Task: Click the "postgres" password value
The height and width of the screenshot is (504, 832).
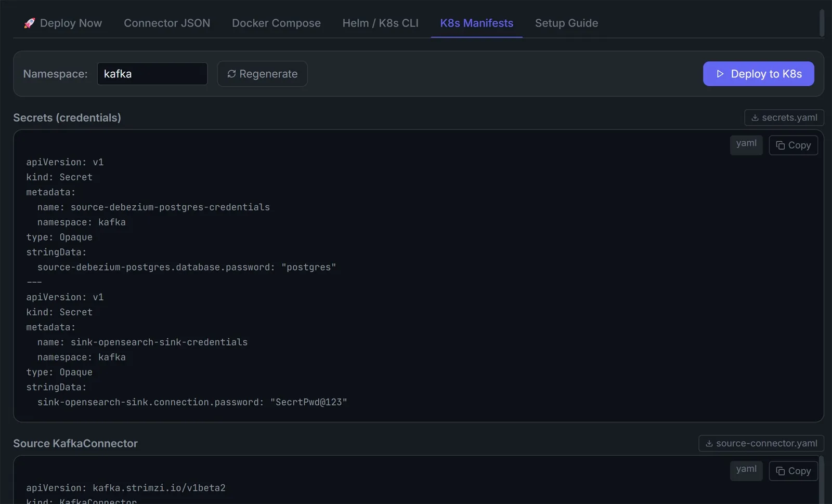Action: (309, 267)
